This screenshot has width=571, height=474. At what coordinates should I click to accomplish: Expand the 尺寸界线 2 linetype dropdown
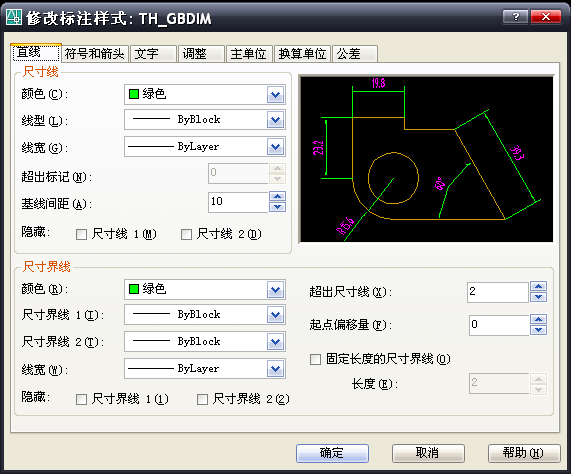pyautogui.click(x=276, y=342)
